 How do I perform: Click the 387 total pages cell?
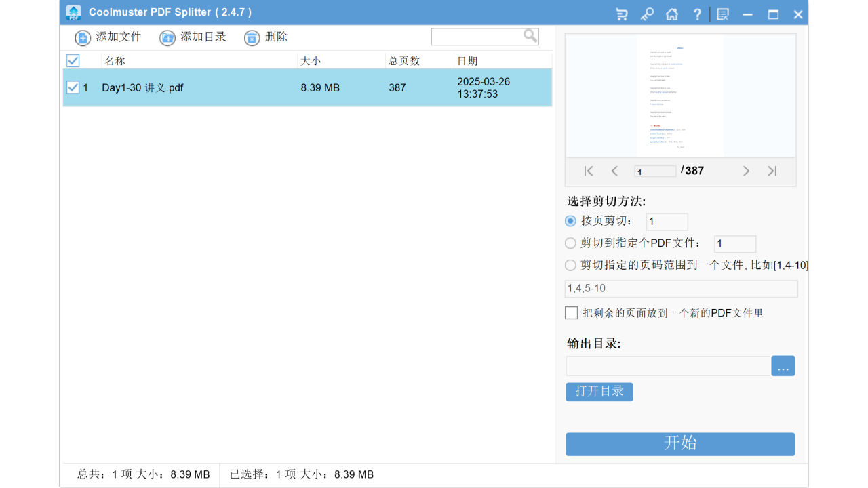397,88
